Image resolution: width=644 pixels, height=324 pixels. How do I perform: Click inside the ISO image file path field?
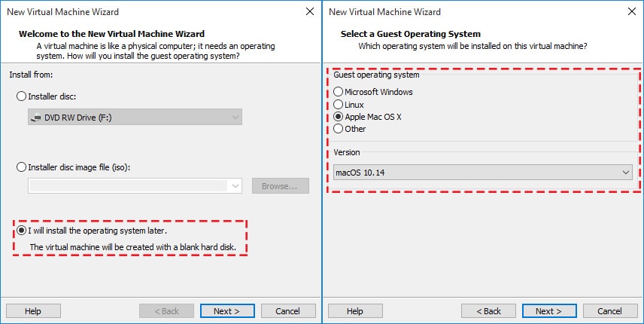click(x=128, y=185)
